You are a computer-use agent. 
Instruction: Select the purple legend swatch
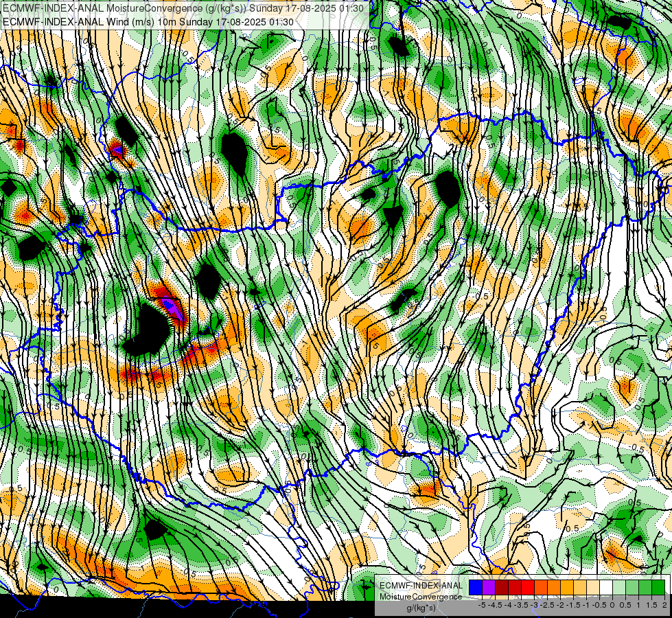[x=489, y=588]
